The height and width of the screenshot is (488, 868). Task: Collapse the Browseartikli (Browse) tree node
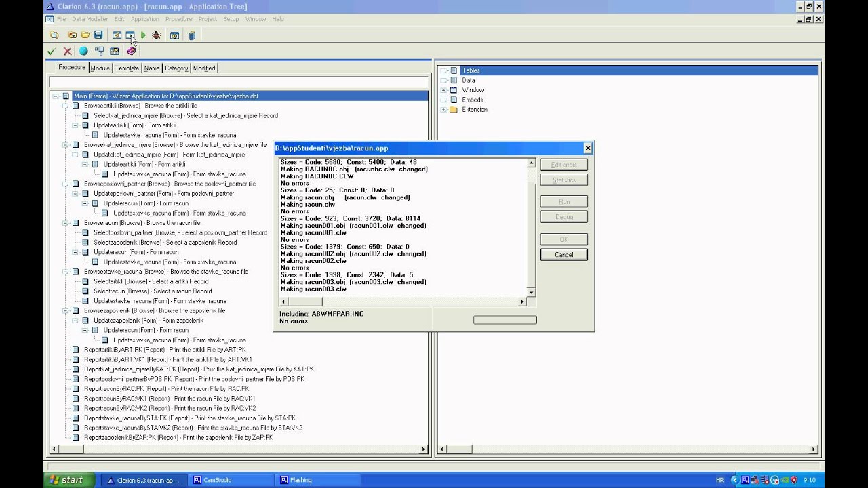[66, 106]
